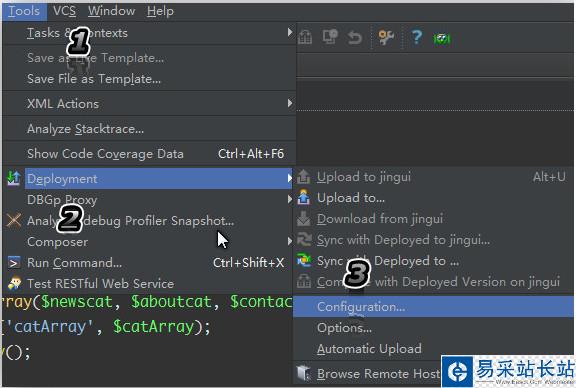Open the VCS menu

64,11
